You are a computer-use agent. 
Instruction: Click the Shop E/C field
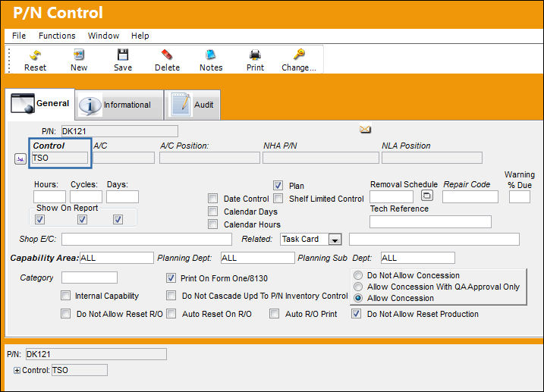pos(146,239)
